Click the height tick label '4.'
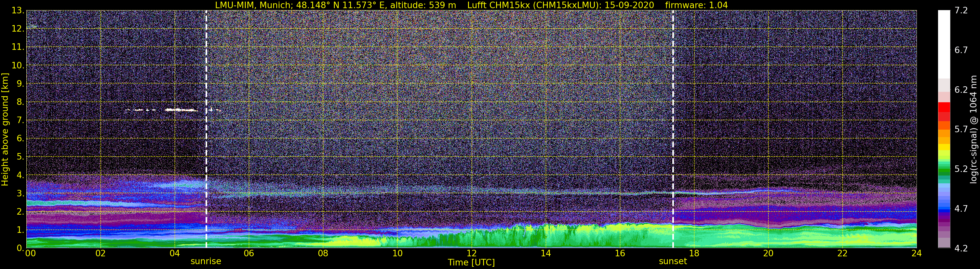 click(20, 175)
